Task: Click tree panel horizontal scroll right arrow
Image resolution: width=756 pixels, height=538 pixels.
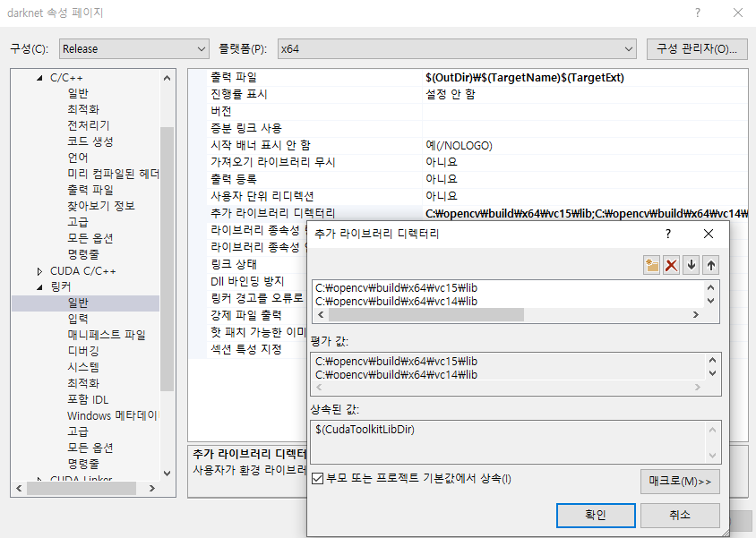Action: click(152, 489)
